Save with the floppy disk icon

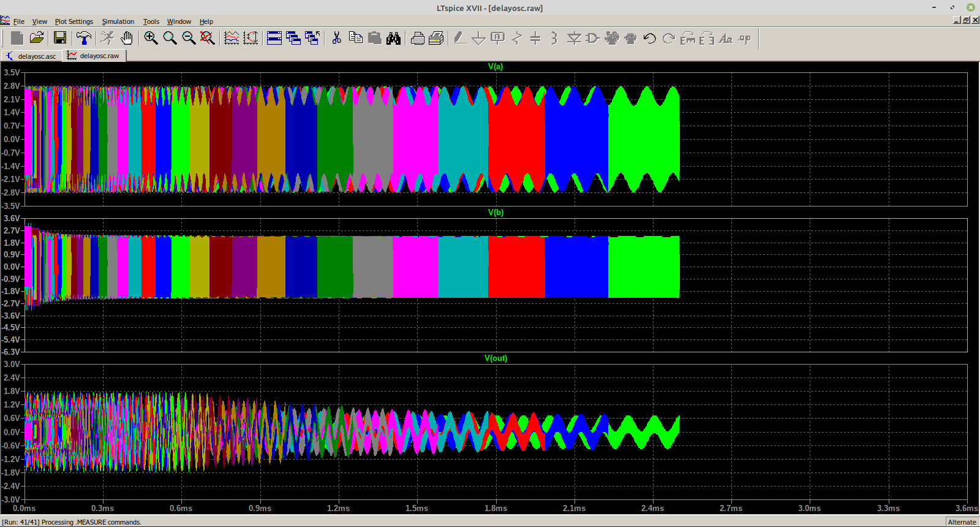click(x=59, y=38)
